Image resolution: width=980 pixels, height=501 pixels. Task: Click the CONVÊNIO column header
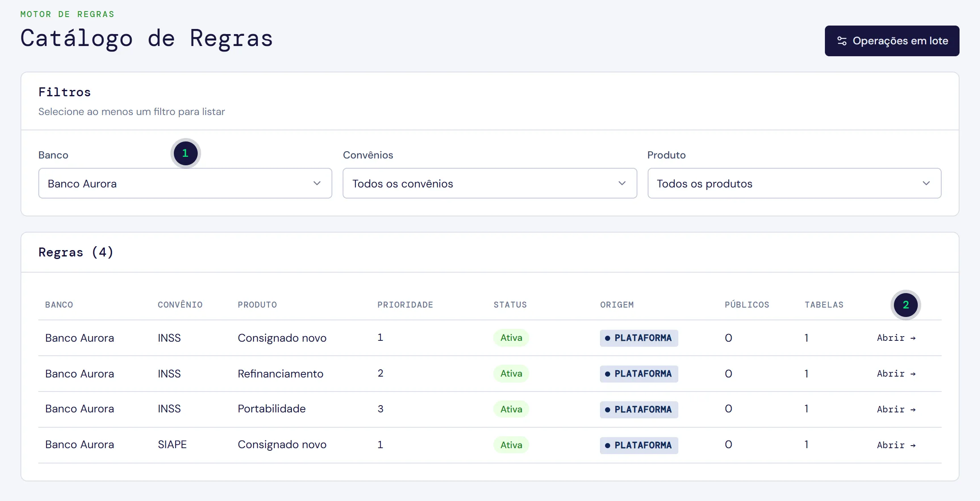click(x=180, y=305)
